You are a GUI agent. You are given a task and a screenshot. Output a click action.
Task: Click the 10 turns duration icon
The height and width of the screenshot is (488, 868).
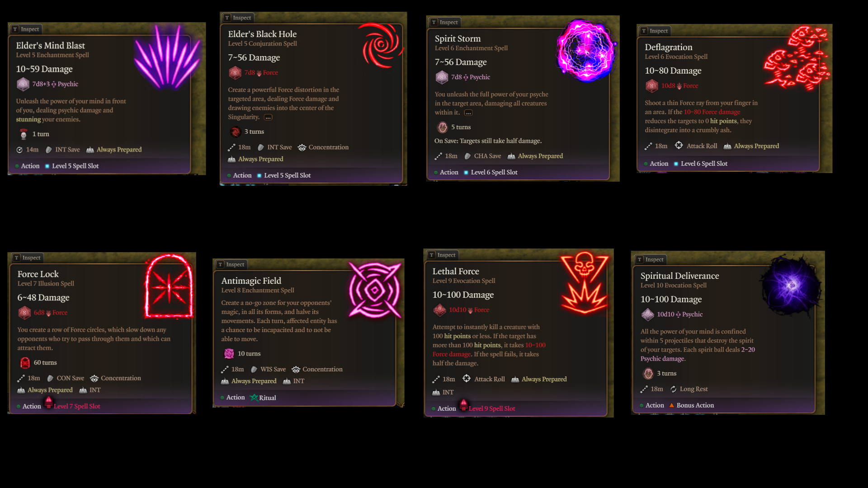pyautogui.click(x=229, y=354)
